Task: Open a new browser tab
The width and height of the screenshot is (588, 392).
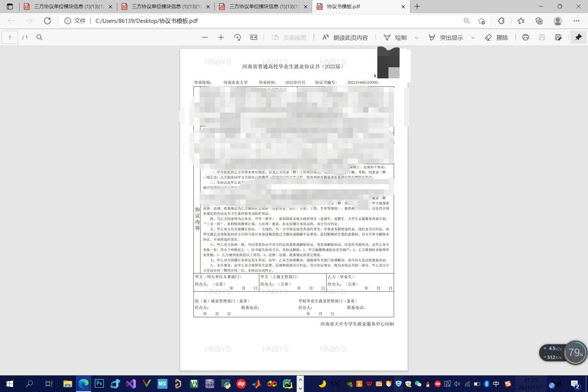Action: tap(417, 6)
